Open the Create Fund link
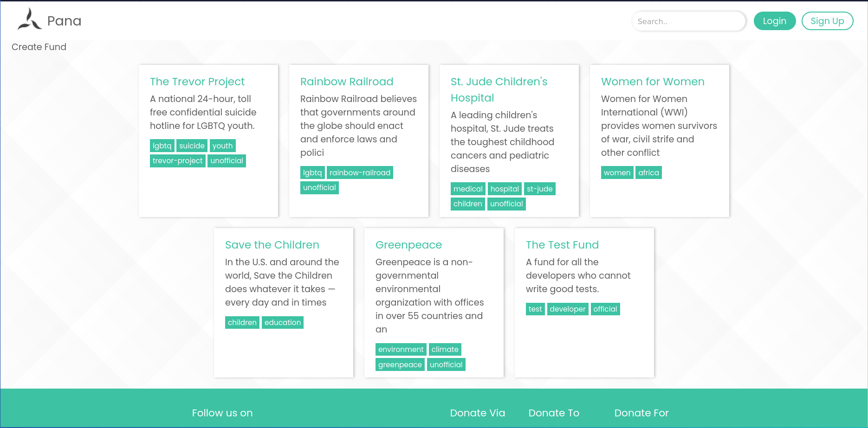This screenshot has width=868, height=428. [39, 47]
